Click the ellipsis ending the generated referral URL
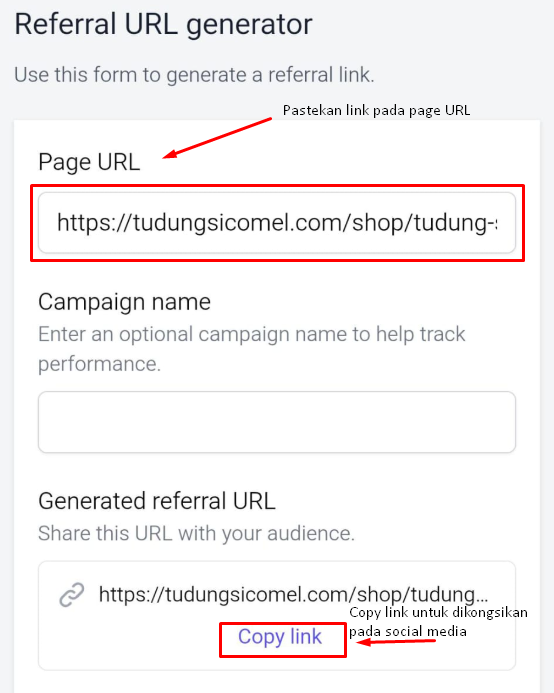 482,599
